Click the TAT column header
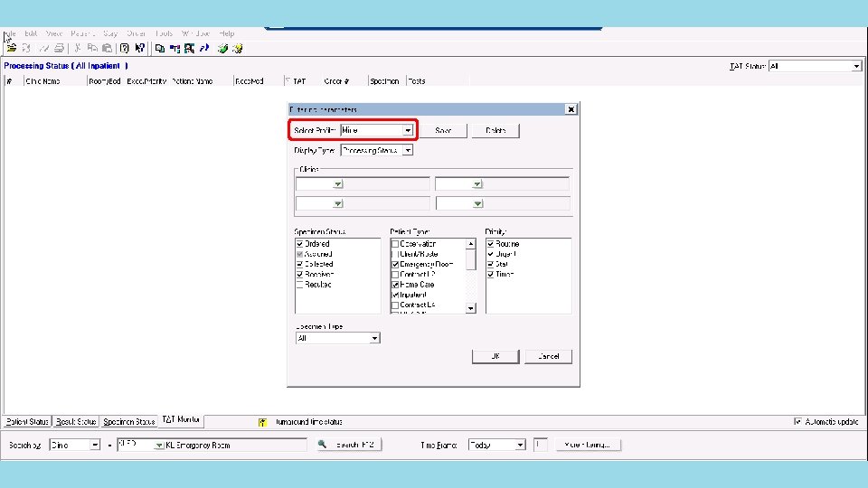The image size is (868, 488). [302, 81]
